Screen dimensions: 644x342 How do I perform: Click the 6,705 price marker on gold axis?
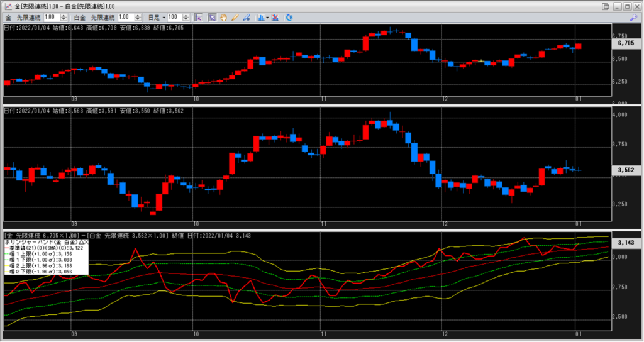pyautogui.click(x=625, y=44)
